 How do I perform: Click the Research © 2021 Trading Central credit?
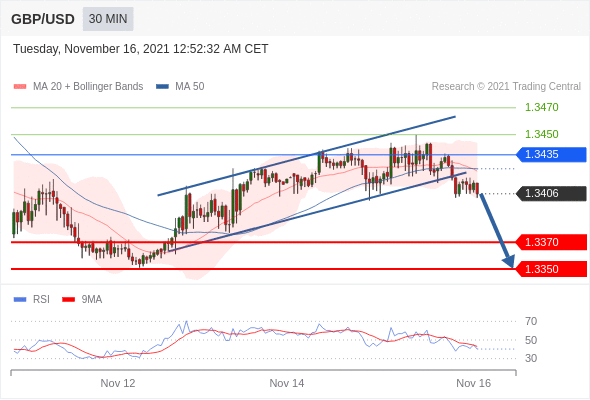coord(506,87)
